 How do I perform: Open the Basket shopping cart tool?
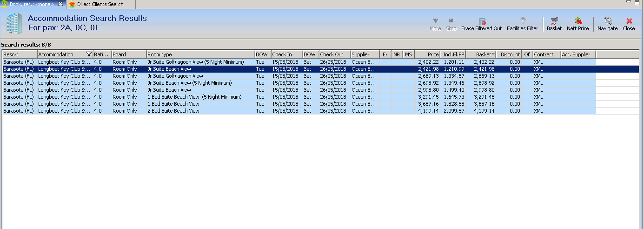tap(554, 24)
